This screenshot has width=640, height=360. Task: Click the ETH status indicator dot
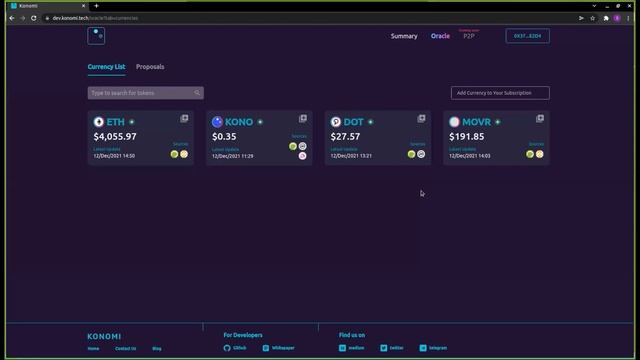[x=132, y=122]
